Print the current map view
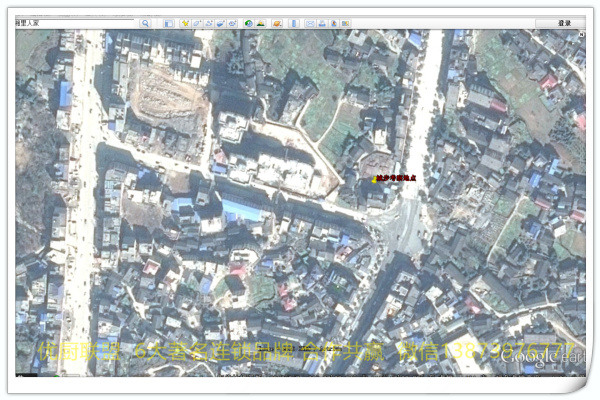Image resolution: width=600 pixels, height=400 pixels. click(321, 23)
